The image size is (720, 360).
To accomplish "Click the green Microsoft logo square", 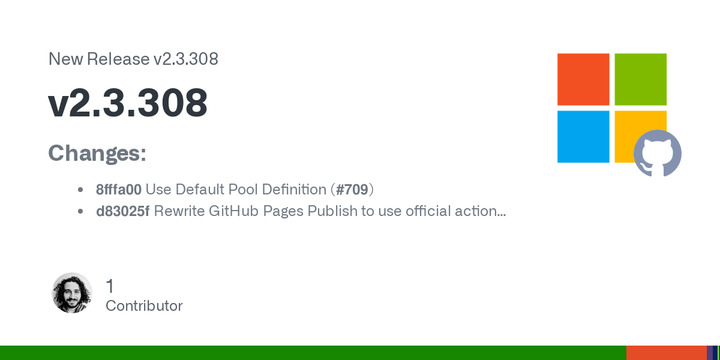I will (x=641, y=79).
